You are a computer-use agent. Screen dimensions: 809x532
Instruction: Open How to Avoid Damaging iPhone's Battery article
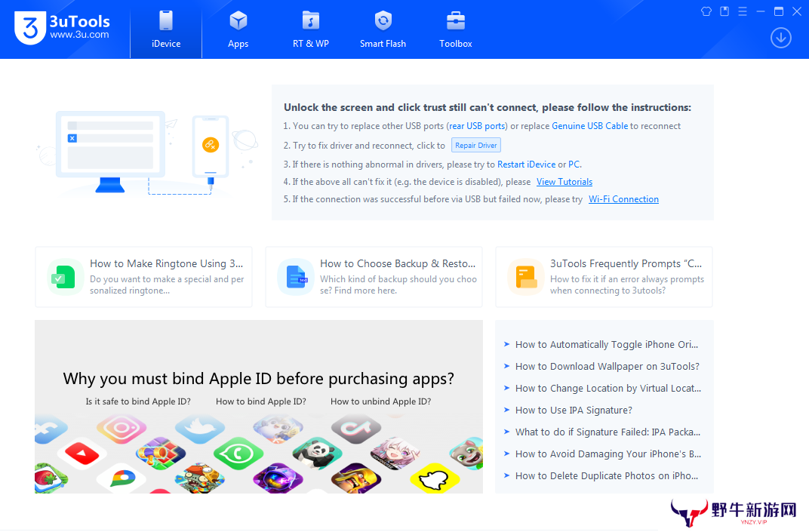pos(608,454)
